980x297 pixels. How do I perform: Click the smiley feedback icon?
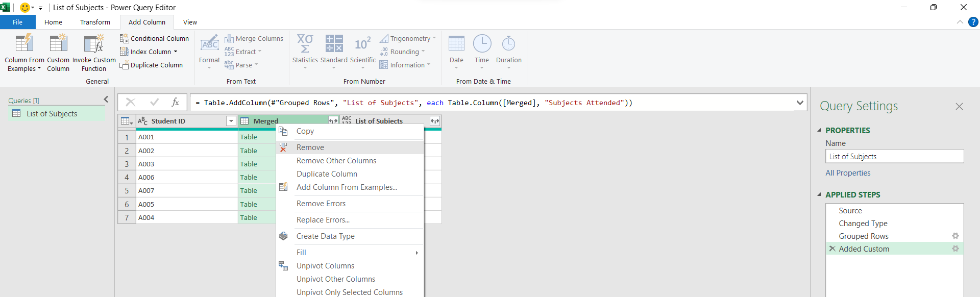point(24,7)
